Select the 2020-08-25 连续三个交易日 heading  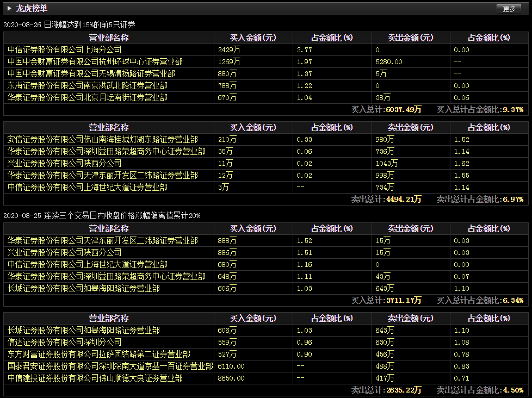click(x=102, y=216)
